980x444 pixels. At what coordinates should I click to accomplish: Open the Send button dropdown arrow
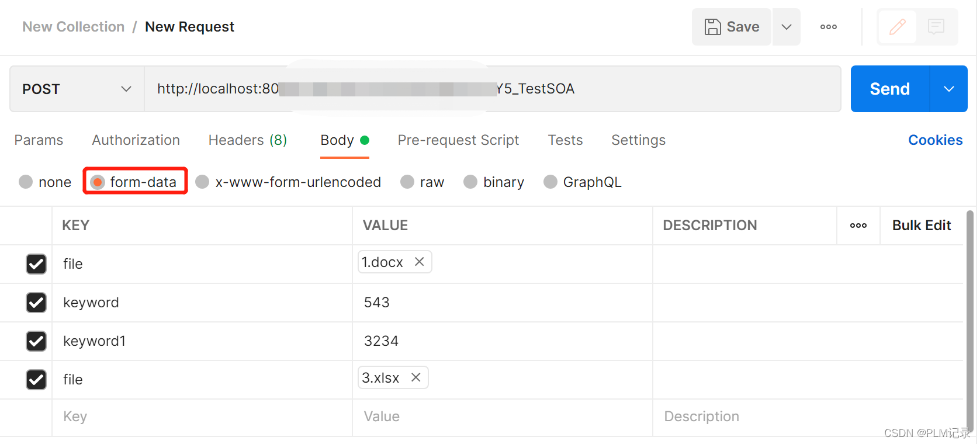click(x=948, y=89)
